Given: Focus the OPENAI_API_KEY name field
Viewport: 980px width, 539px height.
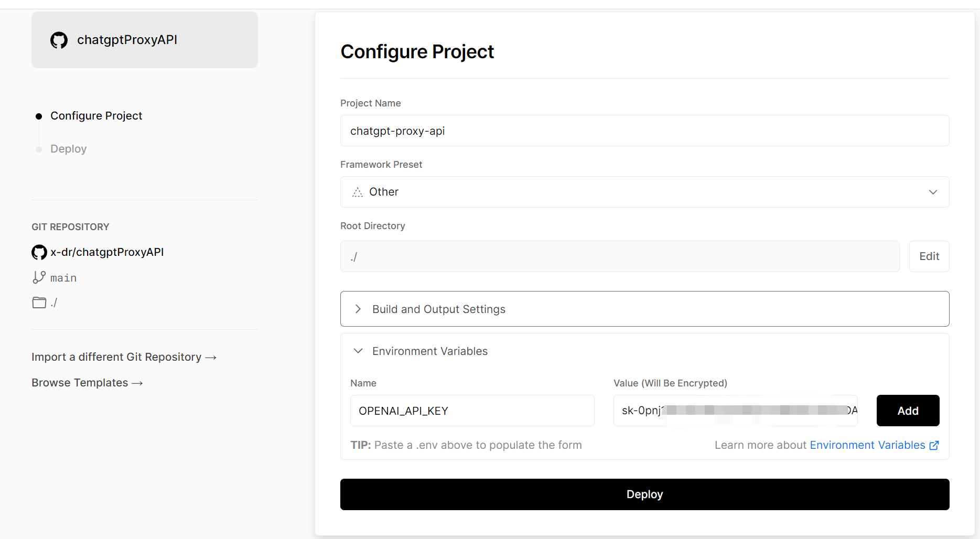Looking at the screenshot, I should [472, 411].
